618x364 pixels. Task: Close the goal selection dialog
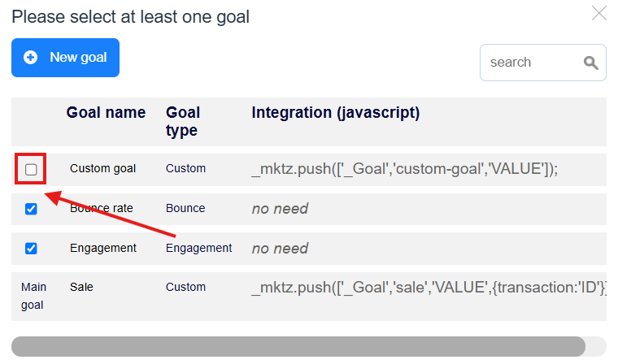[x=598, y=13]
